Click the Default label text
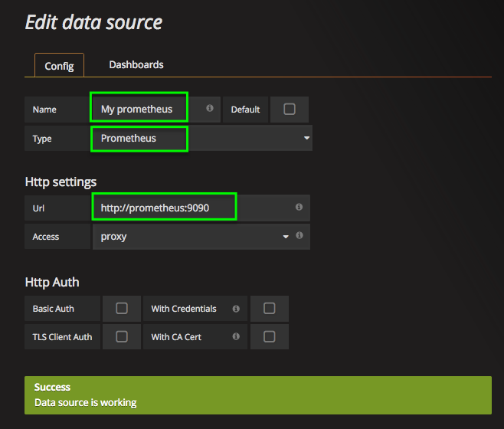This screenshot has height=429, width=504. tap(245, 110)
